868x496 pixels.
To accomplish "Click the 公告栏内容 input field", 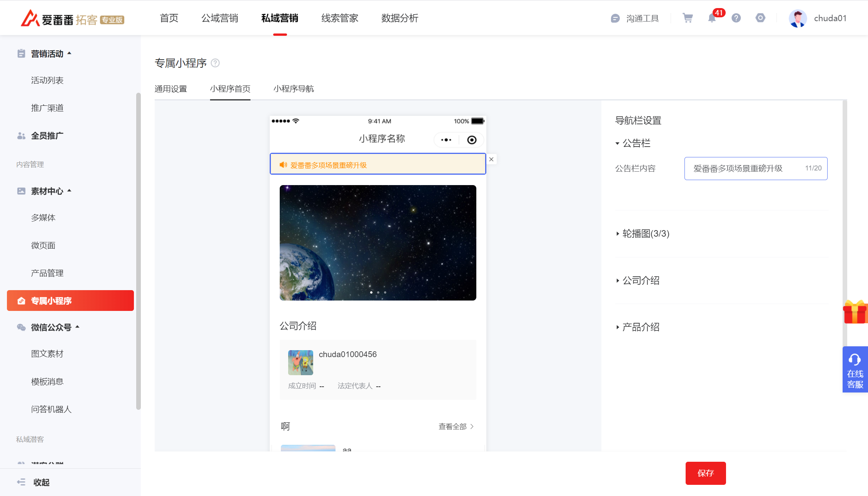I will point(756,168).
